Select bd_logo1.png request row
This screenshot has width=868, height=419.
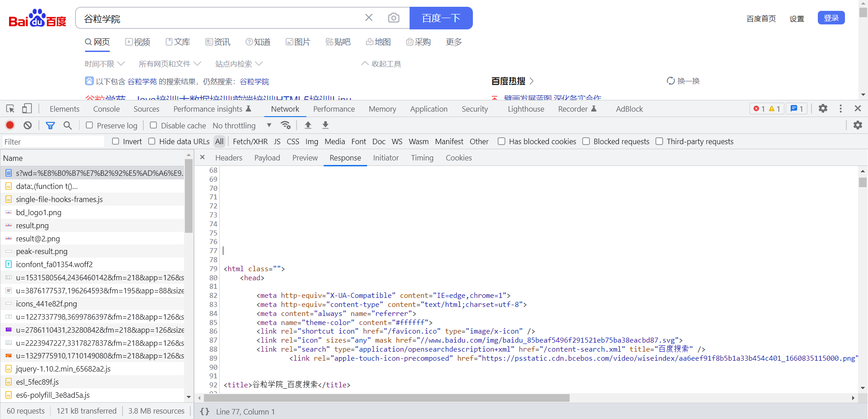click(x=92, y=212)
